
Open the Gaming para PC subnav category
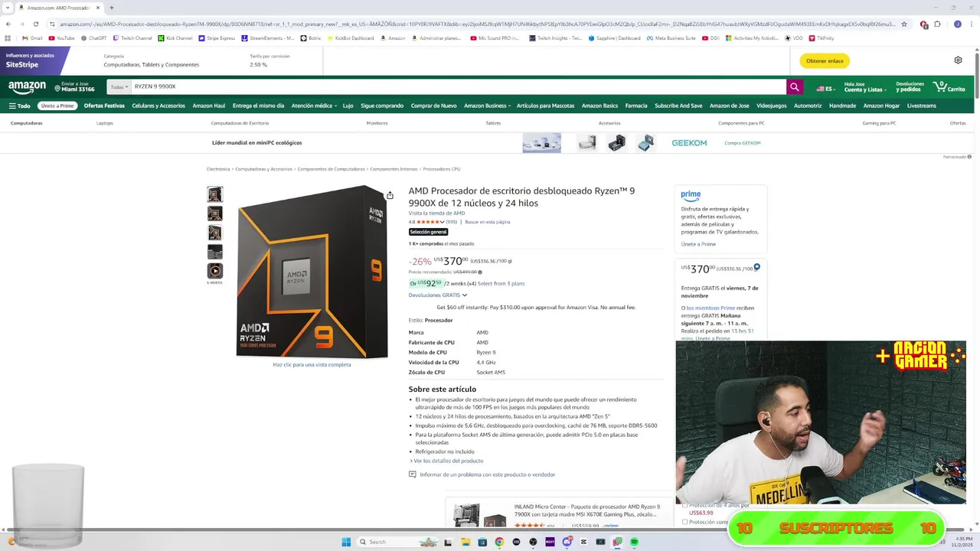click(879, 123)
